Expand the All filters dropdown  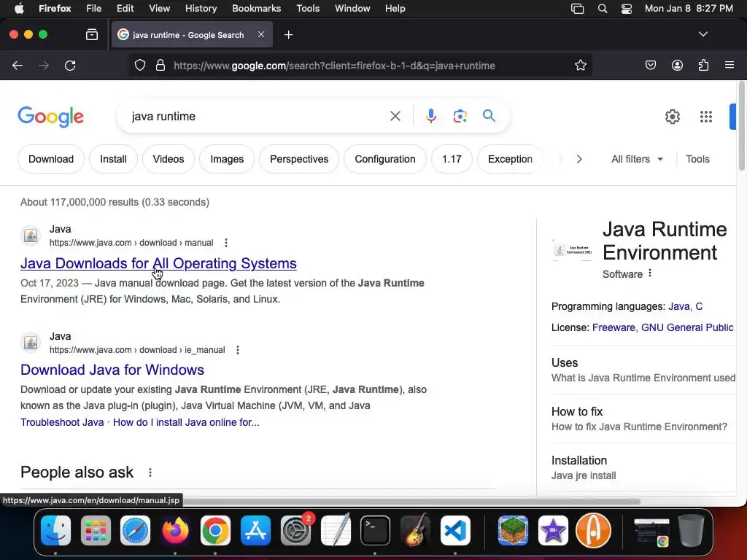pos(637,159)
